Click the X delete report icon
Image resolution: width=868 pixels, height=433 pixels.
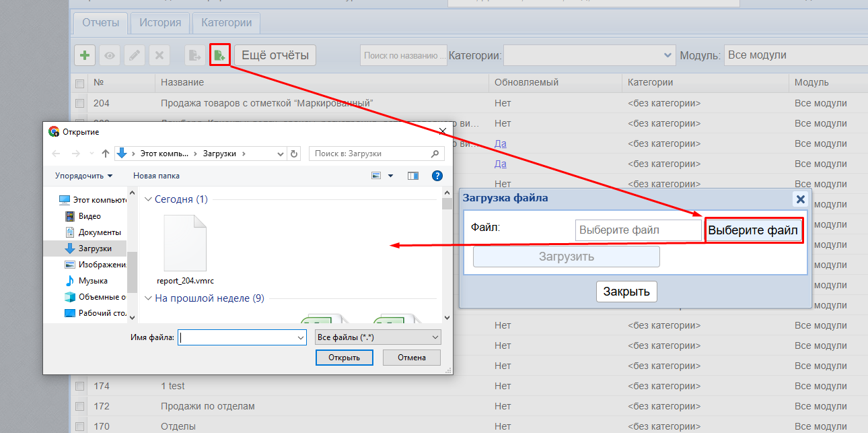(x=159, y=55)
